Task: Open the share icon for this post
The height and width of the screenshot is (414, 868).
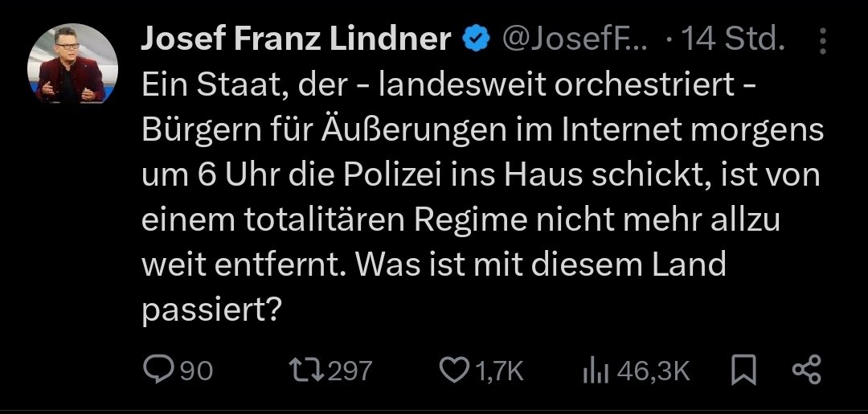Action: tap(806, 369)
